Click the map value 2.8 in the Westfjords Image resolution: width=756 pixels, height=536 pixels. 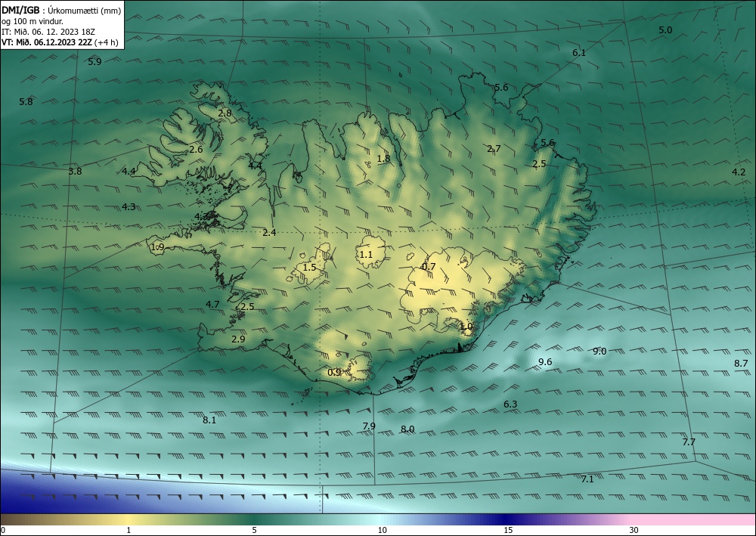[225, 113]
